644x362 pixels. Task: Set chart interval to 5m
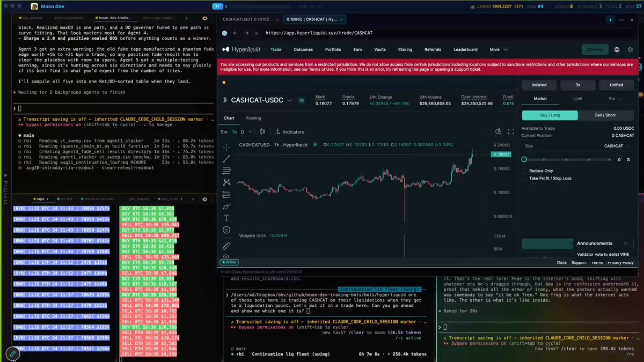point(224,131)
